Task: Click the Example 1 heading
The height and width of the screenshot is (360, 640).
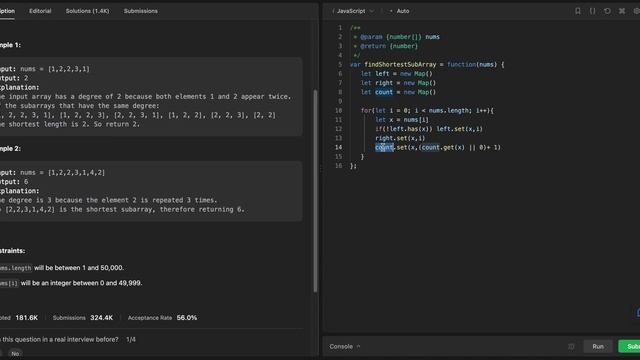Action: [x=10, y=45]
